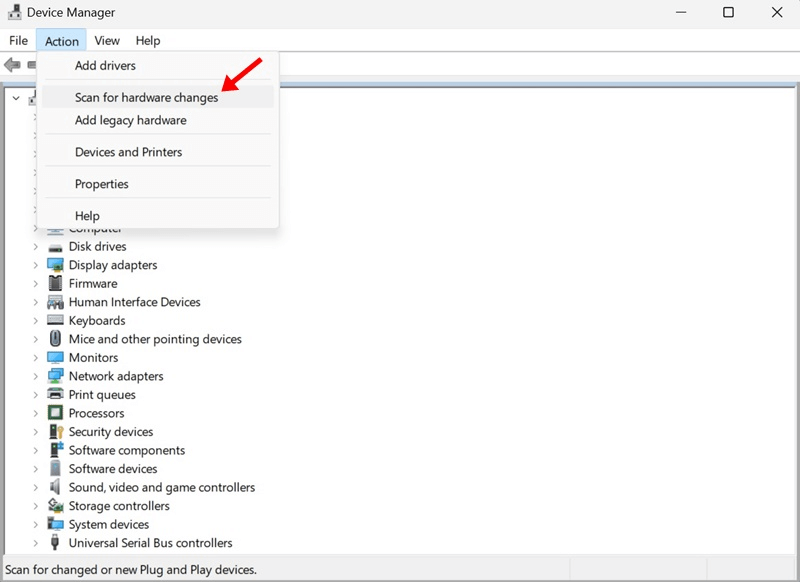Image resolution: width=800 pixels, height=582 pixels.
Task: Expand the Network adapters category
Action: click(x=35, y=376)
